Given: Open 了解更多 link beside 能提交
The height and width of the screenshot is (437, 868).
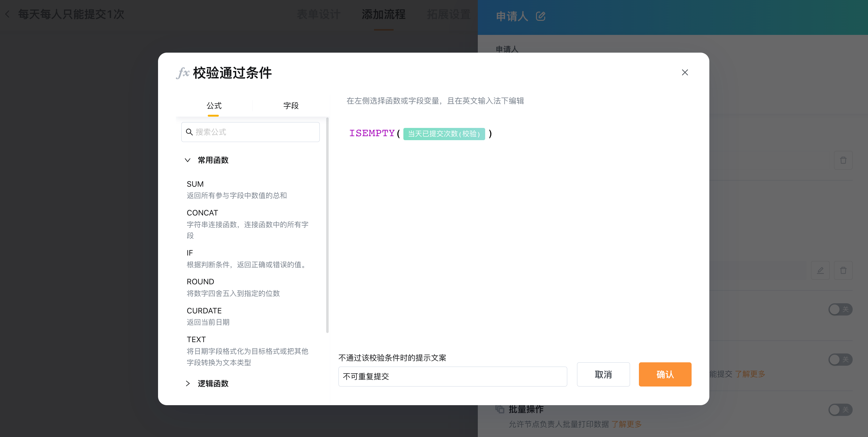Looking at the screenshot, I should [x=750, y=374].
